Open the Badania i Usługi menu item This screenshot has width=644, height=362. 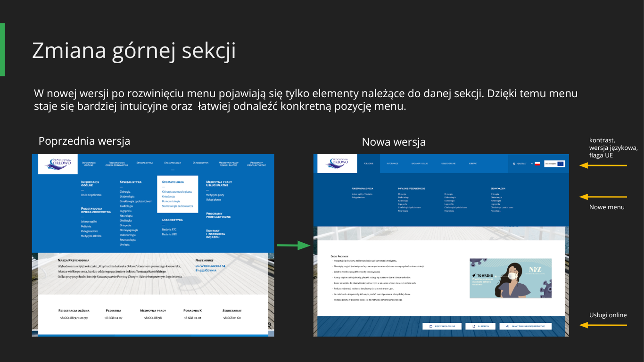coord(420,164)
